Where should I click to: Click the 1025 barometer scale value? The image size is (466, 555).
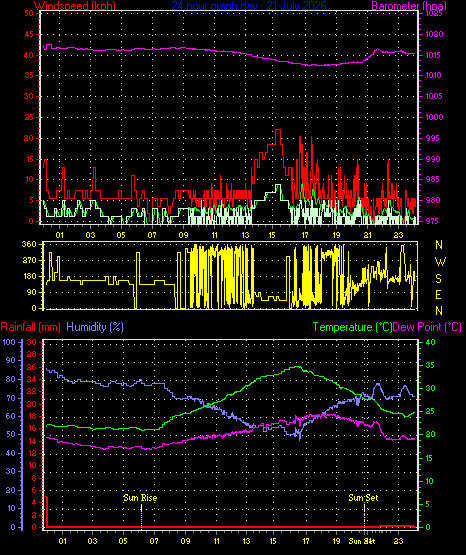(433, 14)
